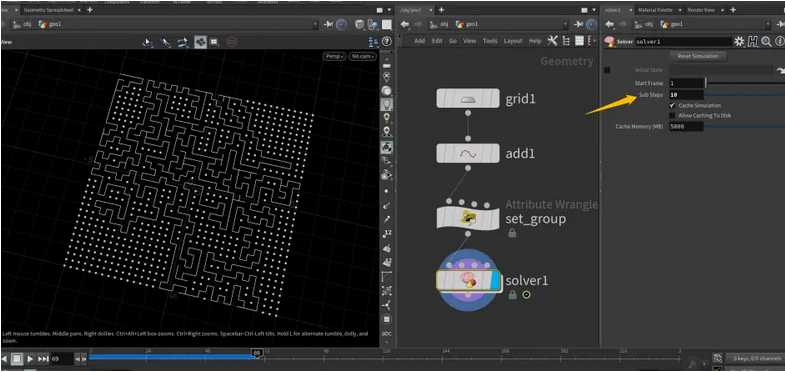Click the blue target ring icon in the viewport path bar
785x372 pixels.
coord(341,24)
